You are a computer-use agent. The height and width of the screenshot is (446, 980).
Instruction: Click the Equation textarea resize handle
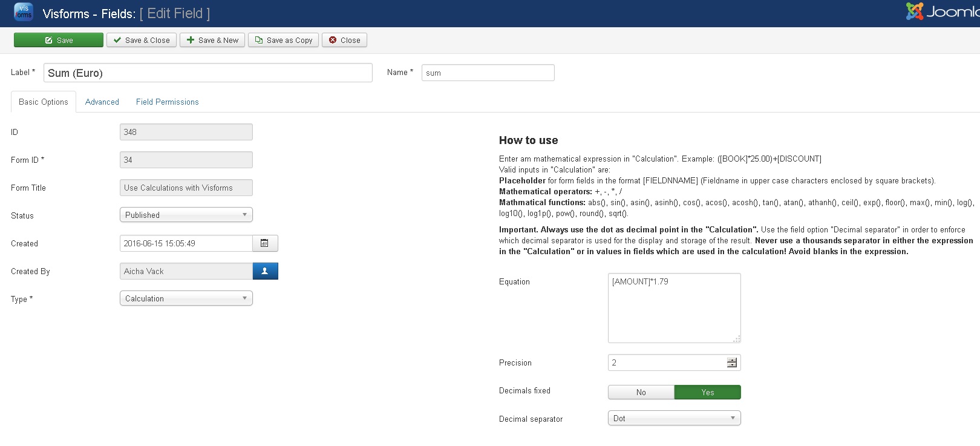[x=736, y=339]
